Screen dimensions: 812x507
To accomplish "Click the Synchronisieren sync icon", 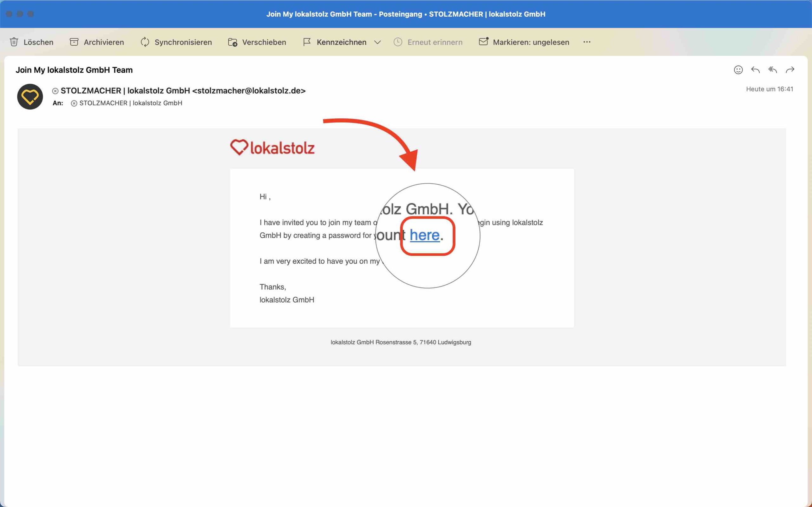I will (145, 42).
